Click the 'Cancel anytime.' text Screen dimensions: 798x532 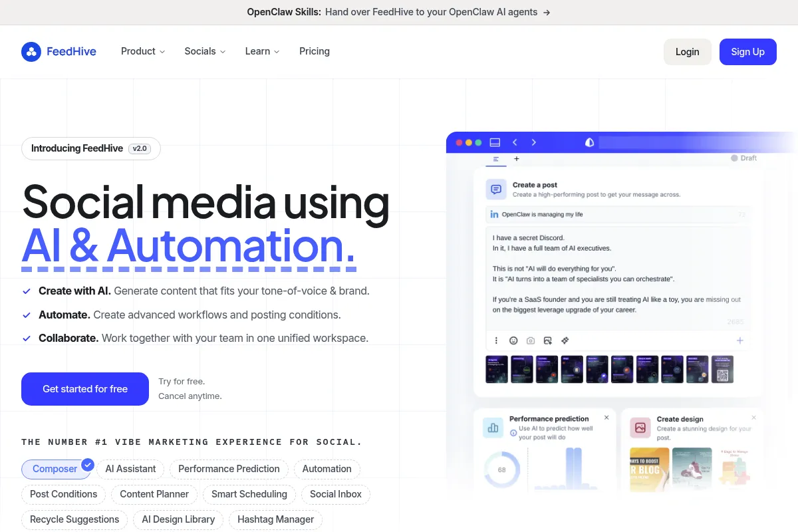pos(190,396)
